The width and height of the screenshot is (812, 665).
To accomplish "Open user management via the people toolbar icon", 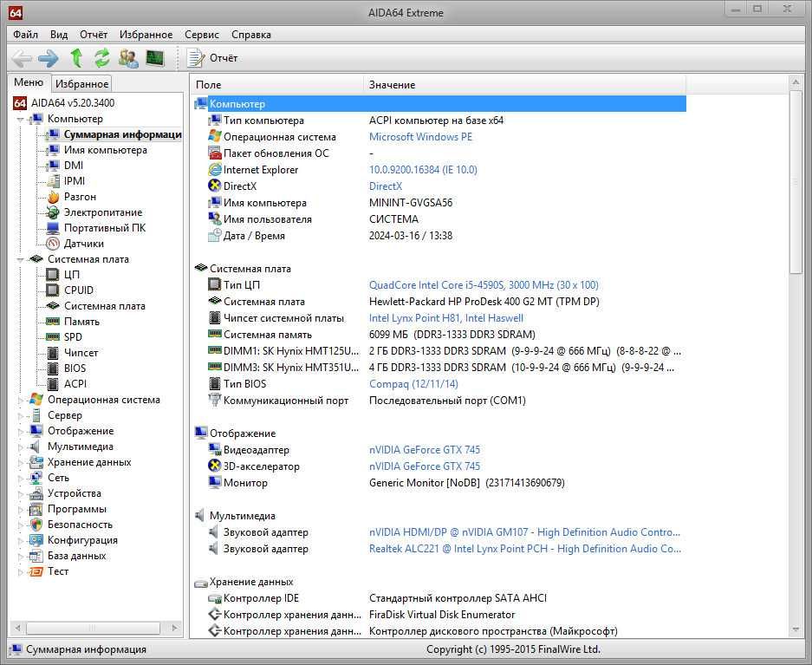I will point(128,58).
